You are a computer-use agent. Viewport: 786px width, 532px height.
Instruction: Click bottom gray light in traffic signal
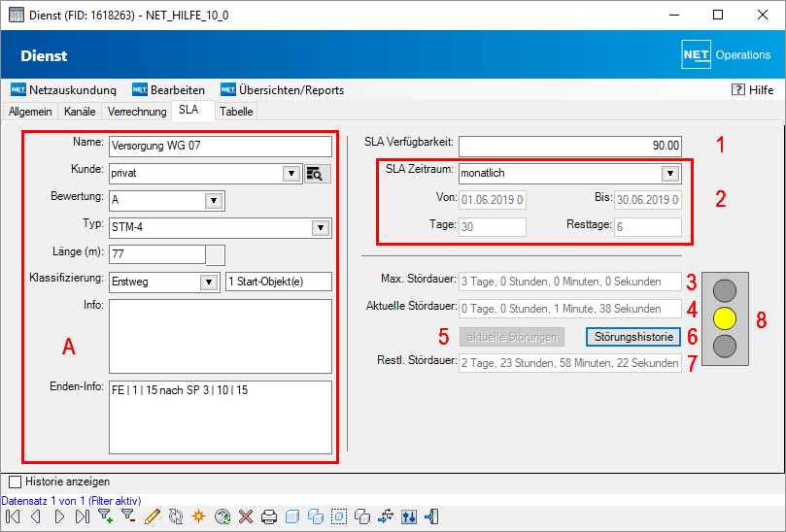725,347
